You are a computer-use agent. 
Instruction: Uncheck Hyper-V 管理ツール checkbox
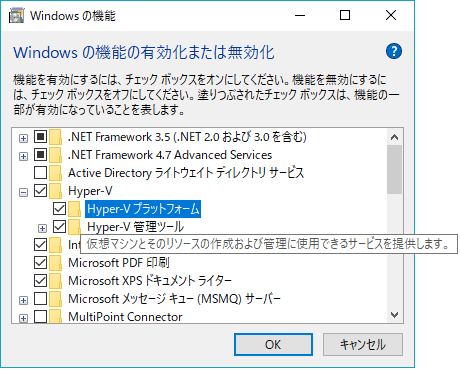[x=60, y=227]
